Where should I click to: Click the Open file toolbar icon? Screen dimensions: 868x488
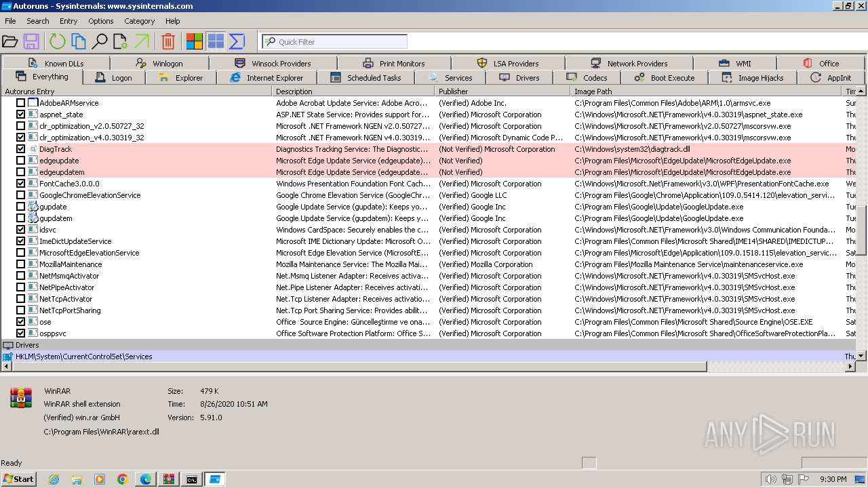coord(10,42)
